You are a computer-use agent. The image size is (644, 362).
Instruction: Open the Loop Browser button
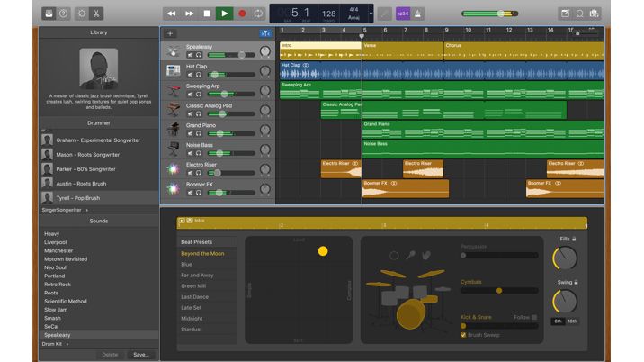579,14
